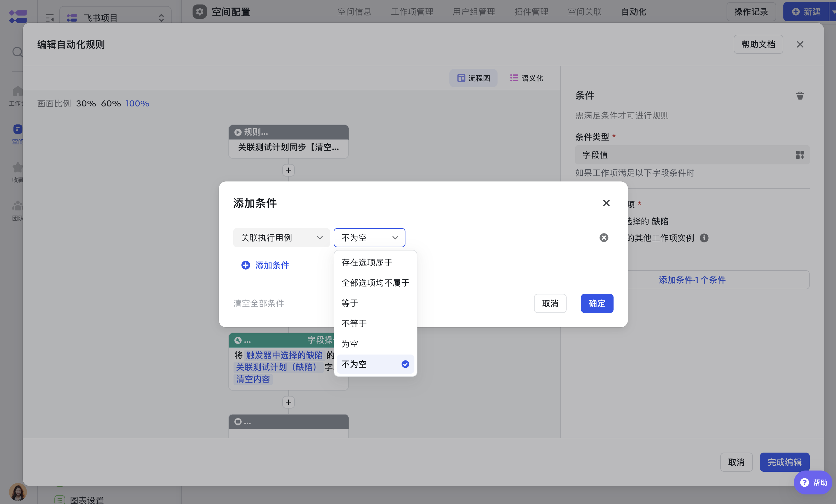Open the 关联执行用例 field dropdown

pyautogui.click(x=281, y=237)
